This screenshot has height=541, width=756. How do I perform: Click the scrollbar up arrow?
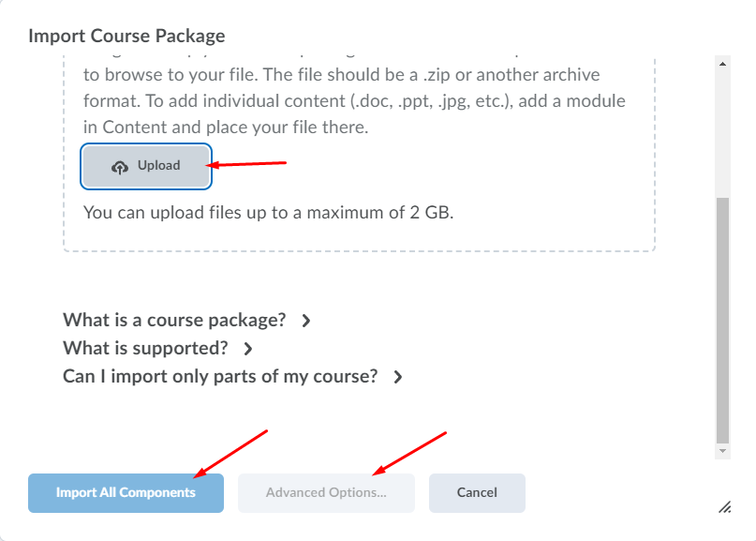pyautogui.click(x=722, y=64)
